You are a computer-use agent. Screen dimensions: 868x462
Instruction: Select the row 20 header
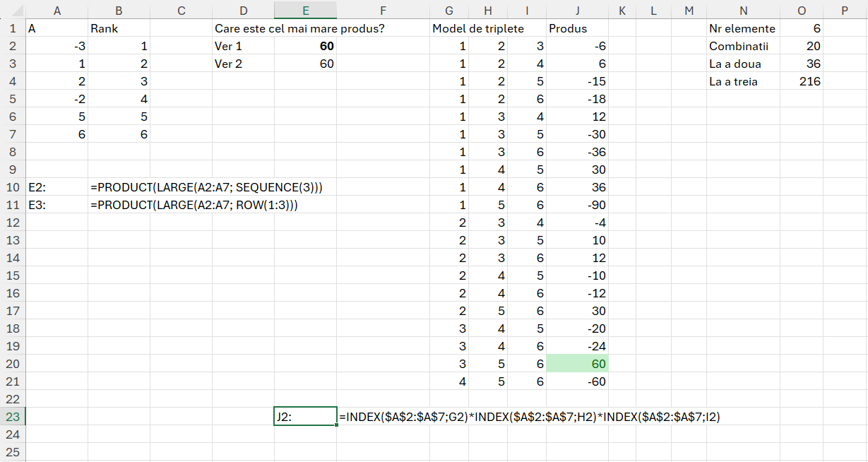point(12,364)
